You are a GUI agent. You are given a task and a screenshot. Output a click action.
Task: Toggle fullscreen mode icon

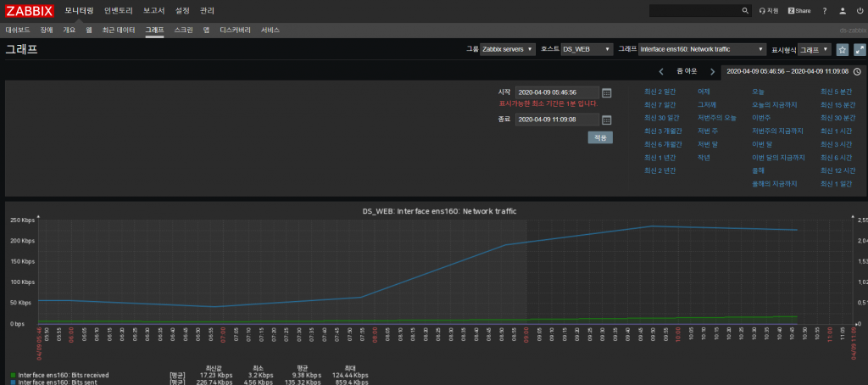click(860, 49)
